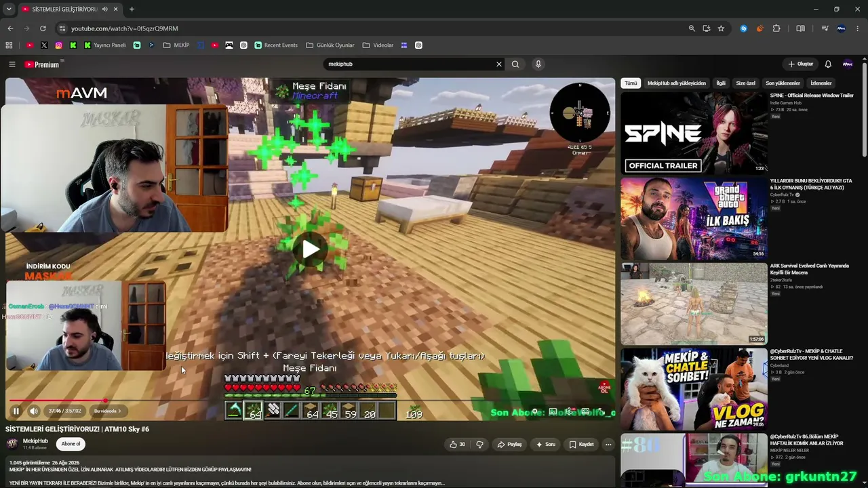Bookmark this page with the star

coord(721,28)
